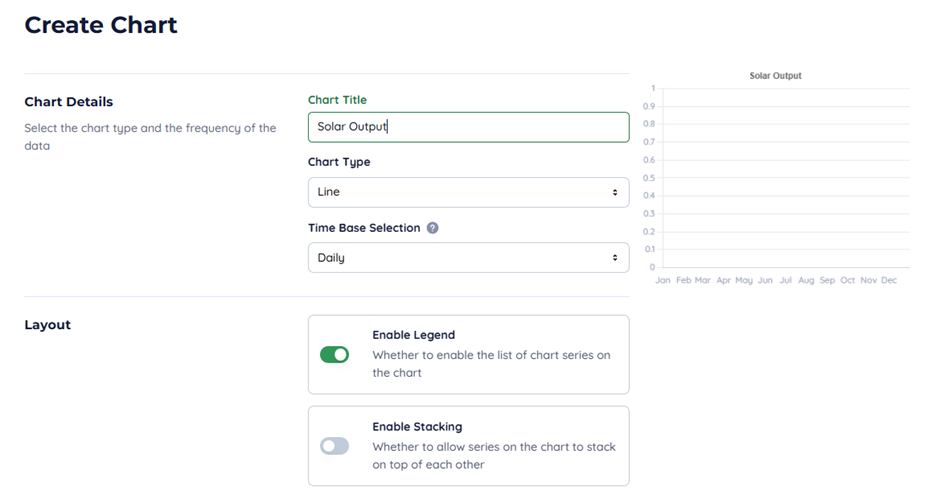Open the Chart Type dropdown showing Line
940x491 pixels.
pos(468,192)
